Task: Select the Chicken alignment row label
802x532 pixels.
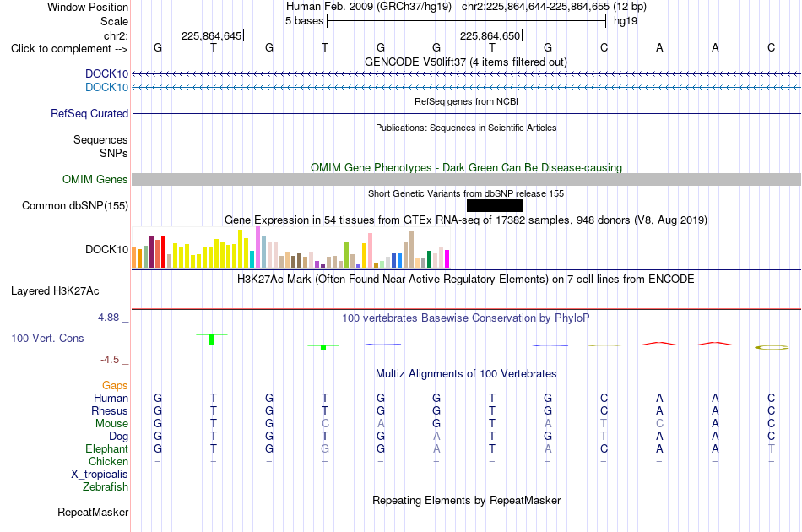Action: [x=108, y=461]
